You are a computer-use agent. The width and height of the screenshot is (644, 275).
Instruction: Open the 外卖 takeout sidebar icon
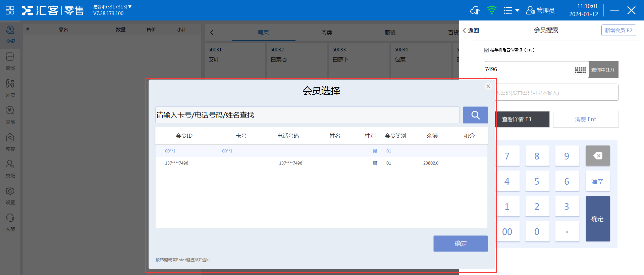coord(10,88)
